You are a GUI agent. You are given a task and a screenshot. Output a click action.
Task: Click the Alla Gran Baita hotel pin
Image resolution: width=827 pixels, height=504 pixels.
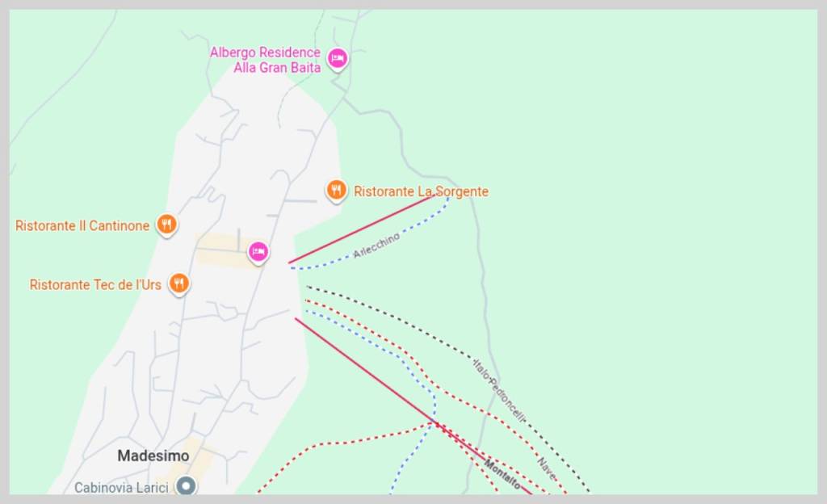click(x=338, y=58)
